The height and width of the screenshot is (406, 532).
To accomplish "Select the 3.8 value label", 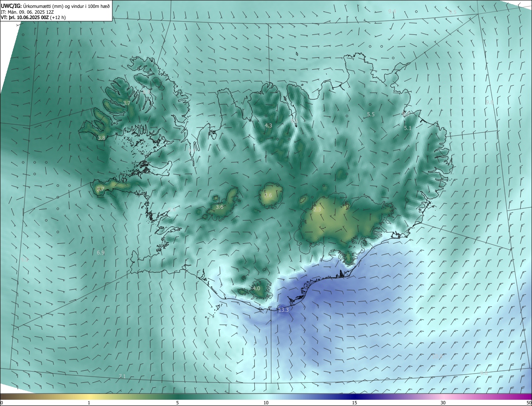I will click(x=101, y=138).
